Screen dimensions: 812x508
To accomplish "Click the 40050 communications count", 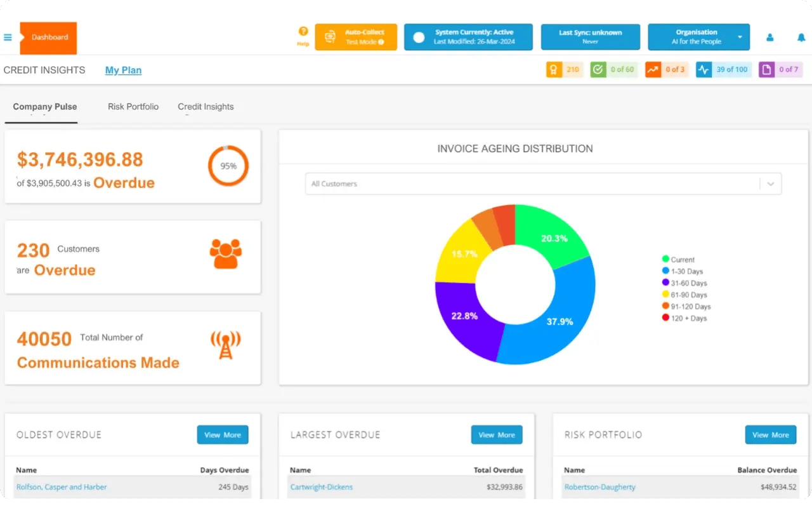I will point(44,339).
